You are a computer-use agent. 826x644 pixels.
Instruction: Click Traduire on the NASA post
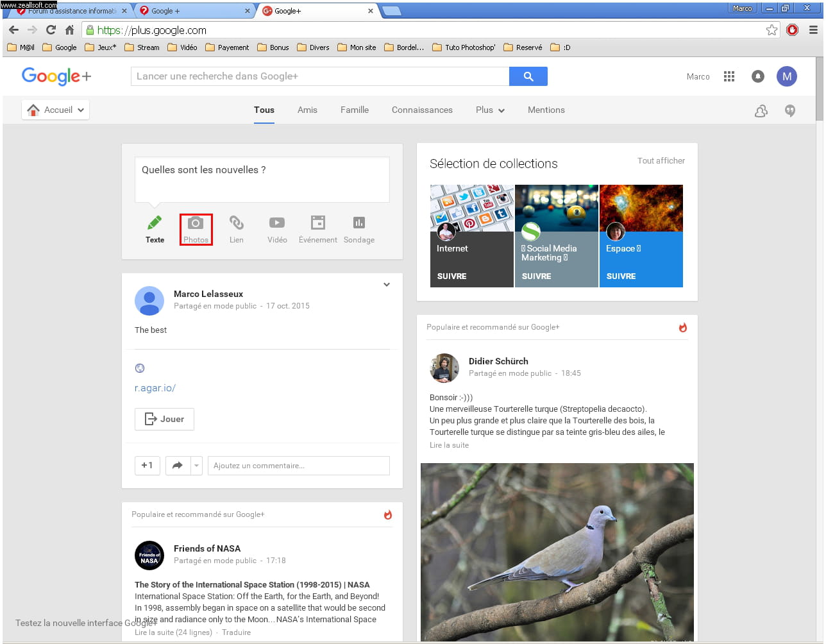coord(237,632)
